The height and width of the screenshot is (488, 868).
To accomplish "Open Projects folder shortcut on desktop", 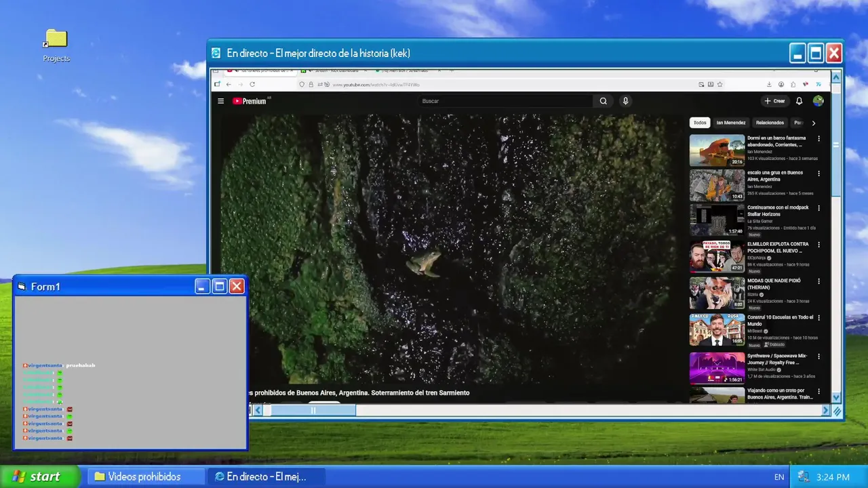I will [56, 45].
